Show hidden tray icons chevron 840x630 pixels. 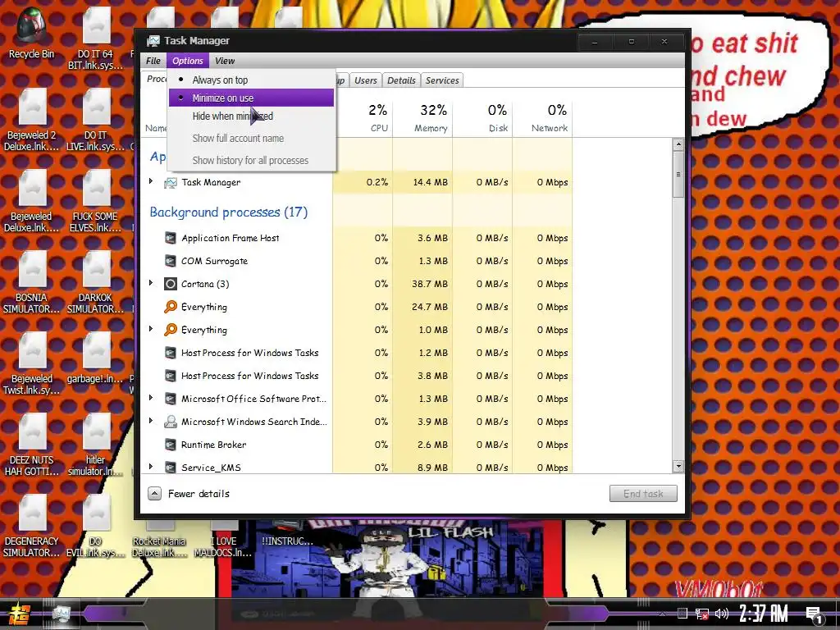coord(663,614)
